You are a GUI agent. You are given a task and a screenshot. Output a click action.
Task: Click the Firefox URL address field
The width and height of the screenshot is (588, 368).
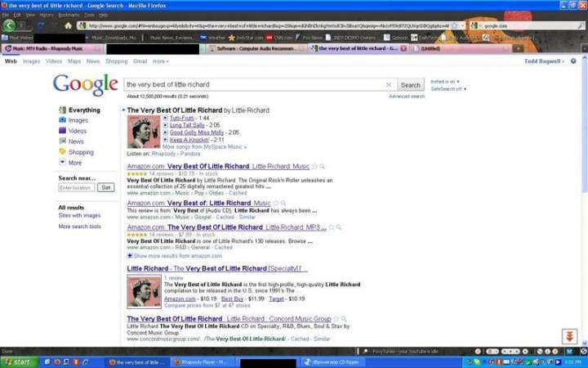268,25
